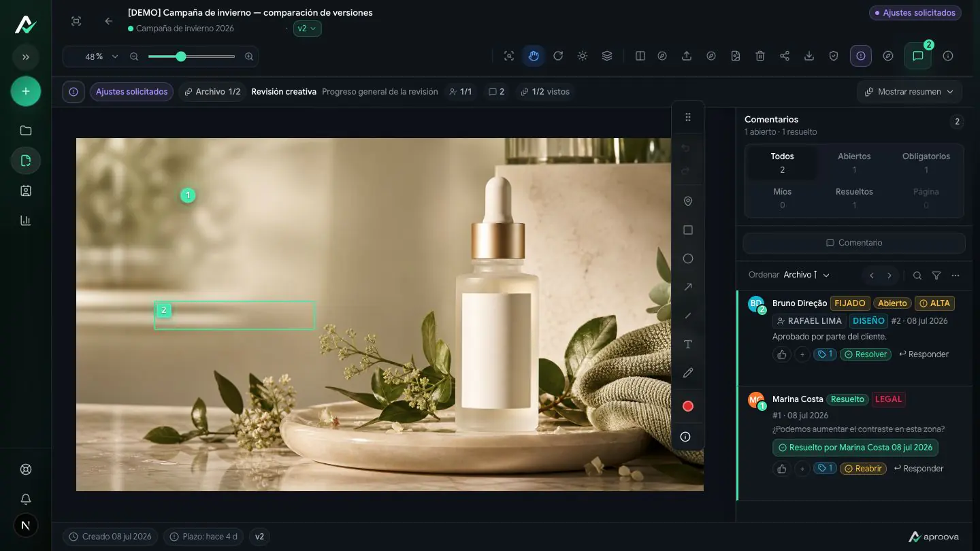The height and width of the screenshot is (551, 980).
Task: Reply to Bruno Direção with Responder
Action: point(924,354)
